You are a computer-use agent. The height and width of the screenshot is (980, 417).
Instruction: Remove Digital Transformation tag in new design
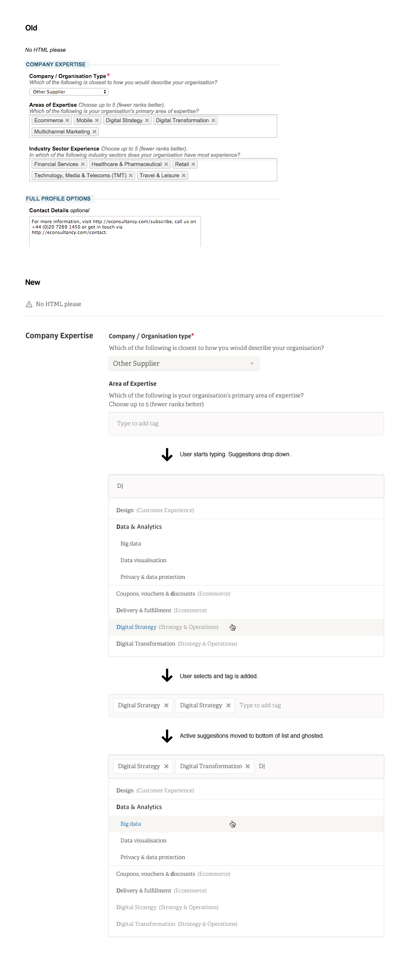point(248,766)
